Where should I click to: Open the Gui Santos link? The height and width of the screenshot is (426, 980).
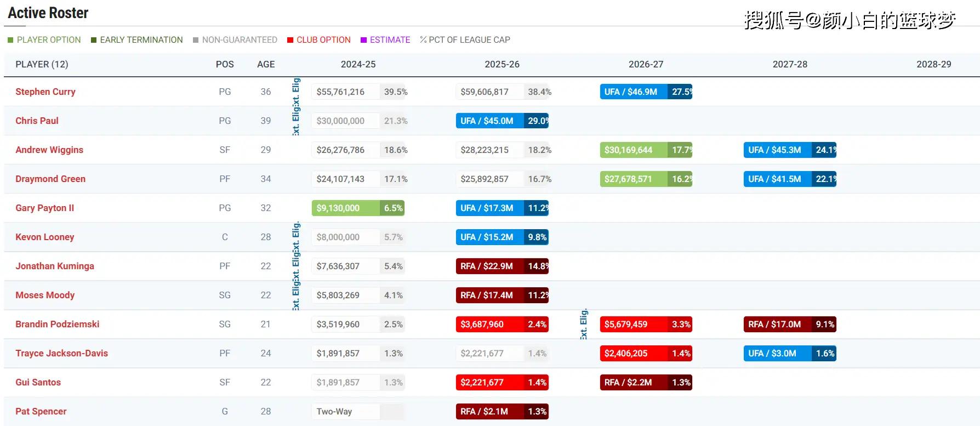click(38, 382)
